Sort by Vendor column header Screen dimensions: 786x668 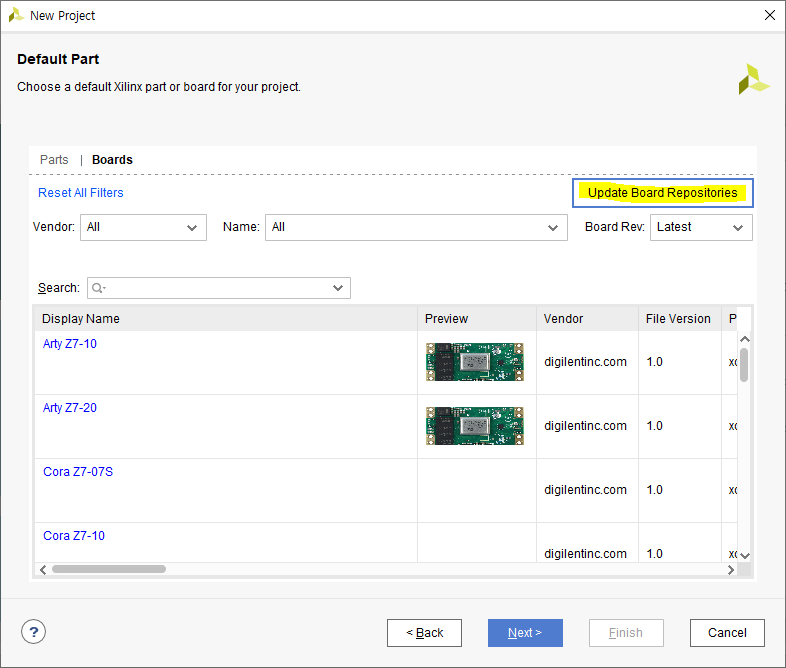pyautogui.click(x=587, y=319)
